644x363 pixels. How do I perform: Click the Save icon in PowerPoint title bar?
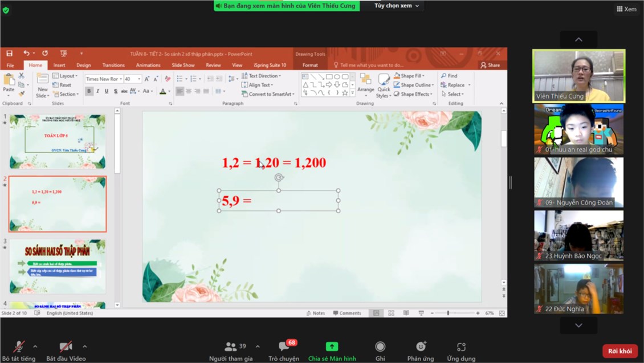coord(10,54)
